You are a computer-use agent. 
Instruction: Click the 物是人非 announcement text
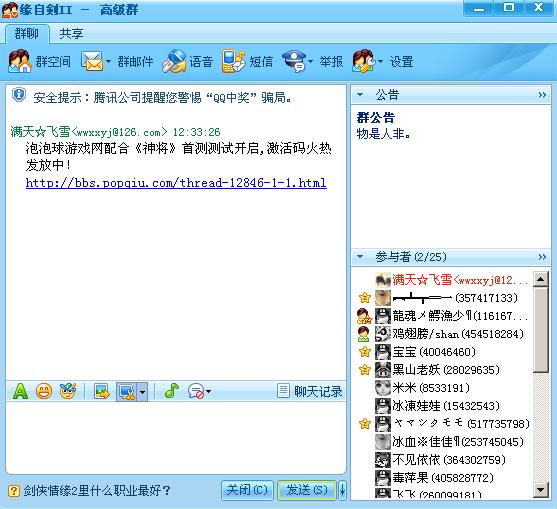[384, 134]
